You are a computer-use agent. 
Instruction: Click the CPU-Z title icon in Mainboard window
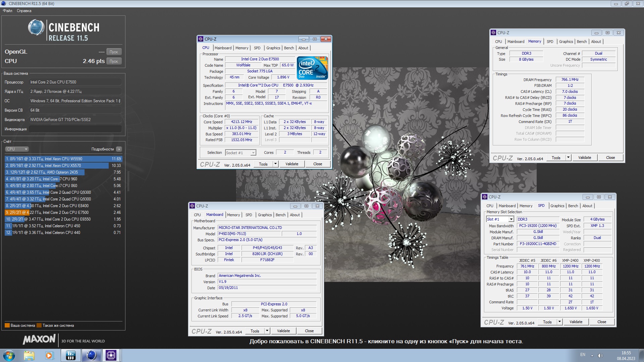(x=192, y=206)
